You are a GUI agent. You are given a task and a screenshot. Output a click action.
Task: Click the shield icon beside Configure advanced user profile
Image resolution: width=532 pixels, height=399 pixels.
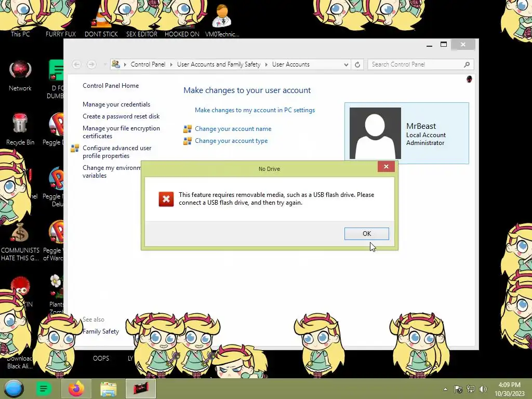tap(75, 148)
